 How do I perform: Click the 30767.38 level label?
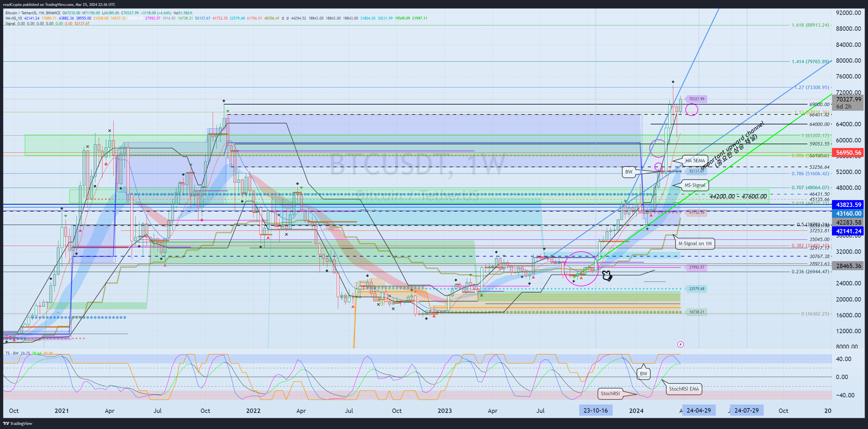[819, 257]
